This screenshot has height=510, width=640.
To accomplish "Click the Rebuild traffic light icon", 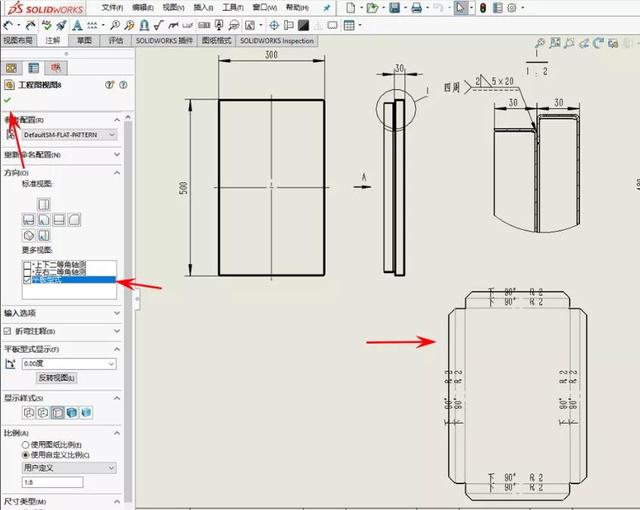I will click(x=483, y=7).
